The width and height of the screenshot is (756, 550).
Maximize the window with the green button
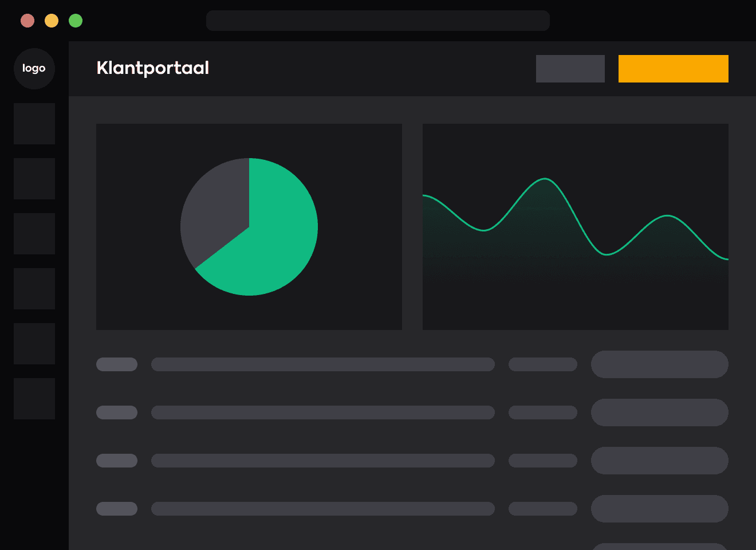[76, 21]
